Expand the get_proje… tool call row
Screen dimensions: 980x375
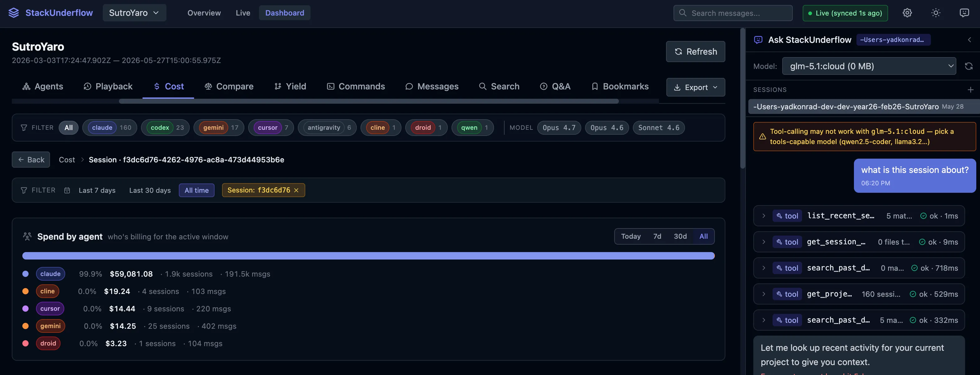(859, 294)
